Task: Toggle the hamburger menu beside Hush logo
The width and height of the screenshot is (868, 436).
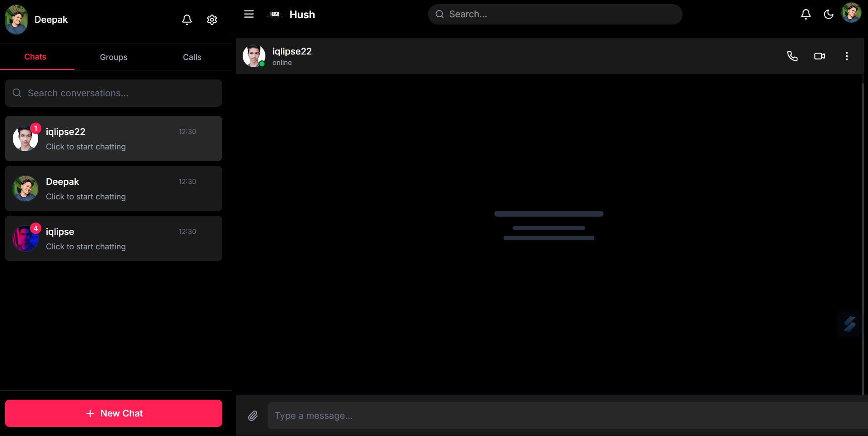Action: point(249,14)
